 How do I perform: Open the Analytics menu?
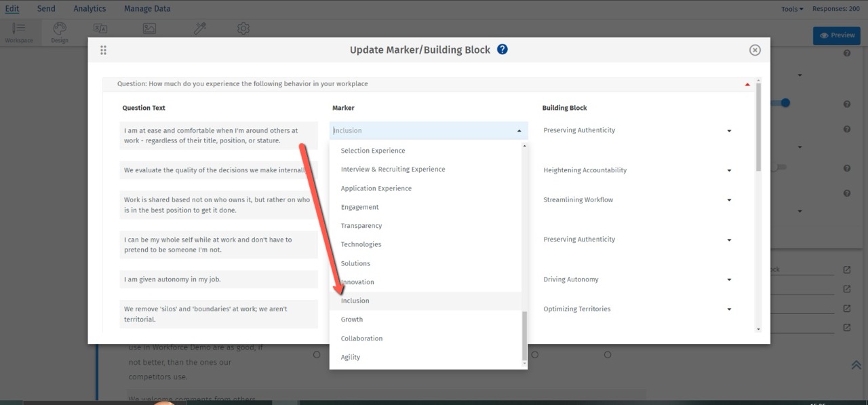pos(90,9)
